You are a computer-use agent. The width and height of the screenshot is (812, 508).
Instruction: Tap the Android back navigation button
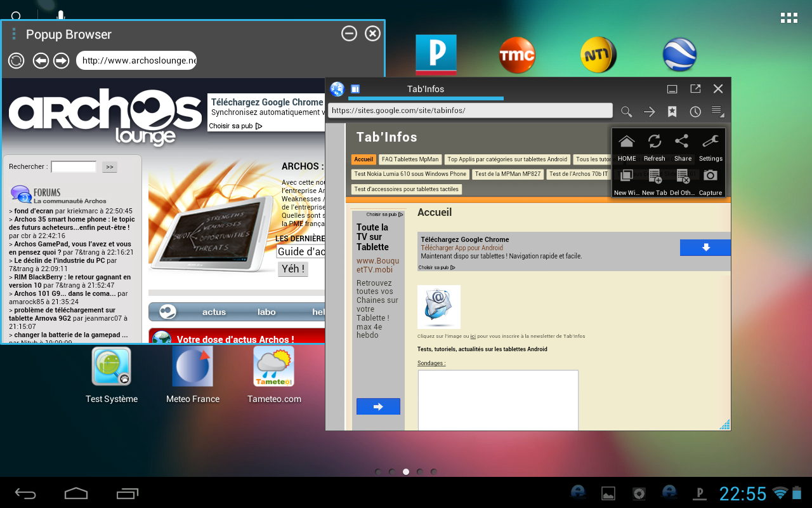26,493
